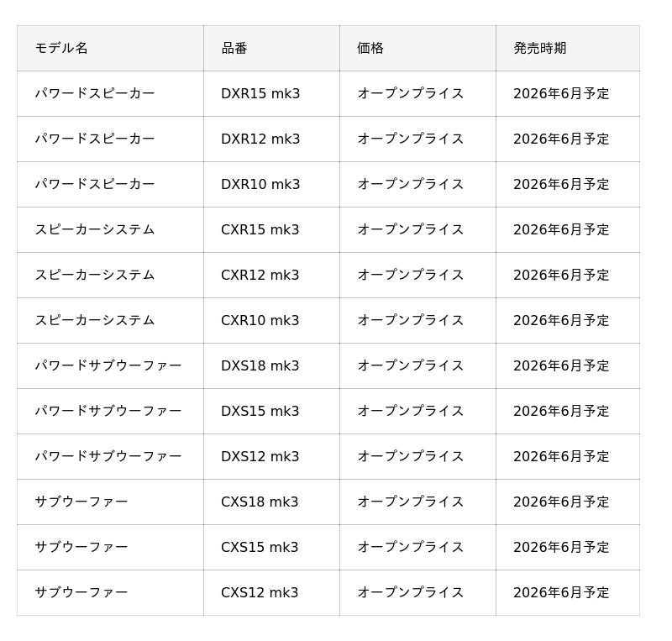Click the 発売時期 column header
Viewport: 672px width, 641px height.
pos(539,49)
